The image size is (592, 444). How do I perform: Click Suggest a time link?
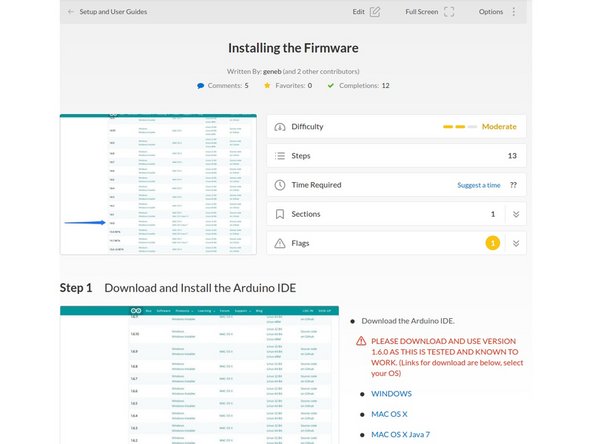(479, 185)
